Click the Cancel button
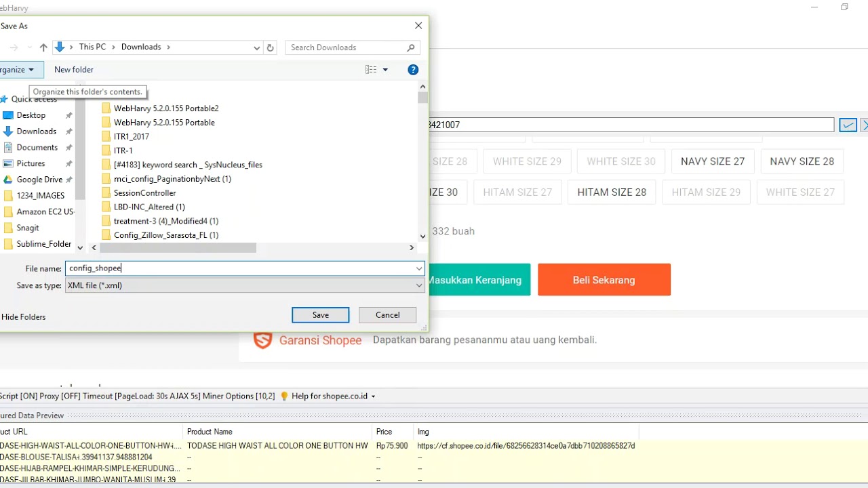This screenshot has height=488, width=868. tap(388, 315)
